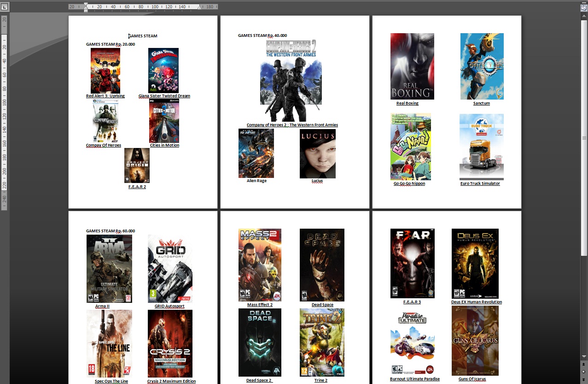Image resolution: width=588 pixels, height=384 pixels.
Task: Select the Trine 2 cover image
Action: (x=322, y=343)
